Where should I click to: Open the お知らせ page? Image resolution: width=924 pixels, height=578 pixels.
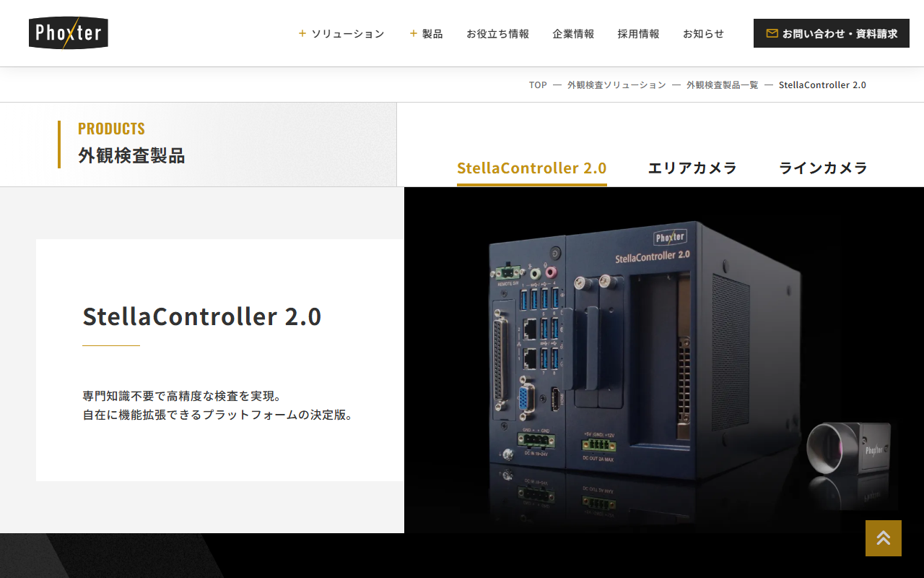click(x=703, y=33)
